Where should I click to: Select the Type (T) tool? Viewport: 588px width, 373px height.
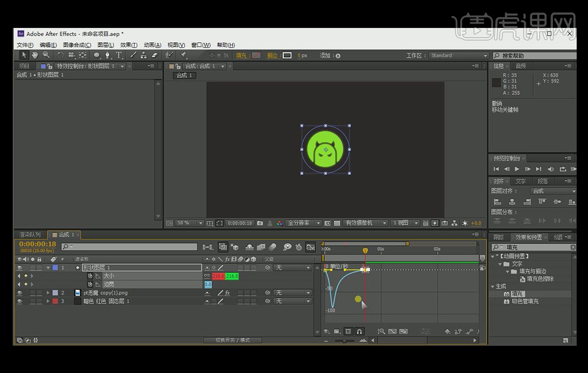[x=119, y=55]
